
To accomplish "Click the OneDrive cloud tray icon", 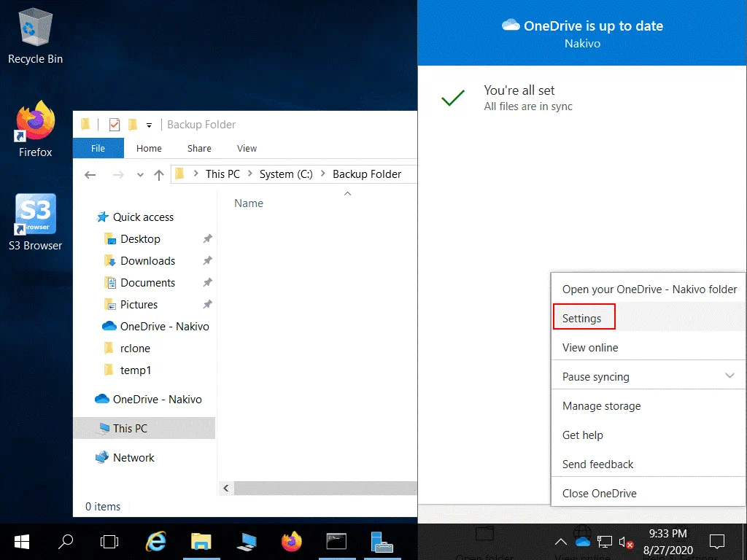I will tap(582, 541).
